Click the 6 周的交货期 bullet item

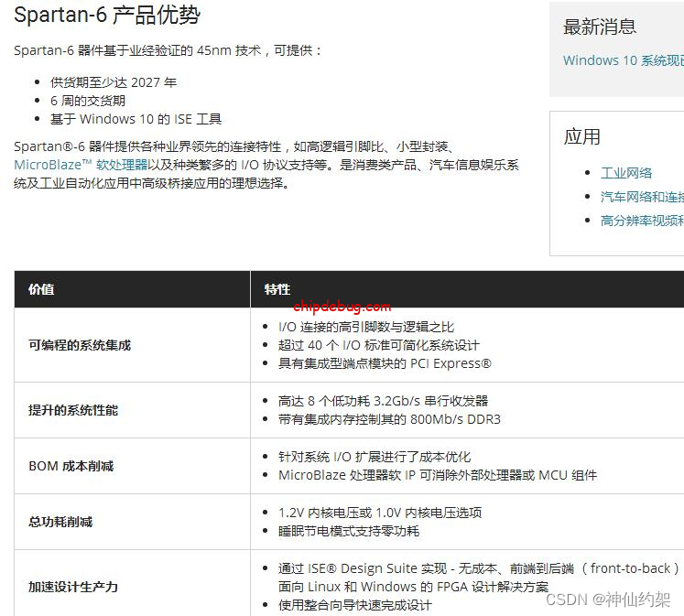pyautogui.click(x=88, y=101)
